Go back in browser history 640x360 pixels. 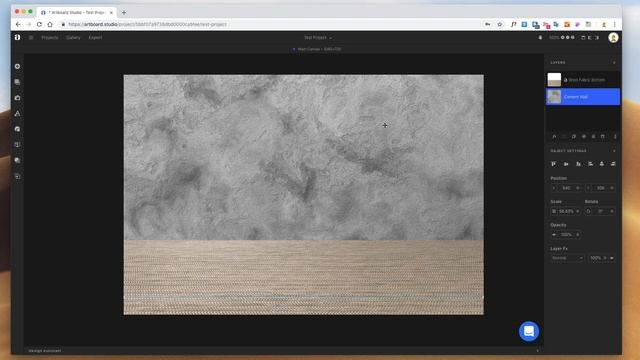click(x=18, y=24)
